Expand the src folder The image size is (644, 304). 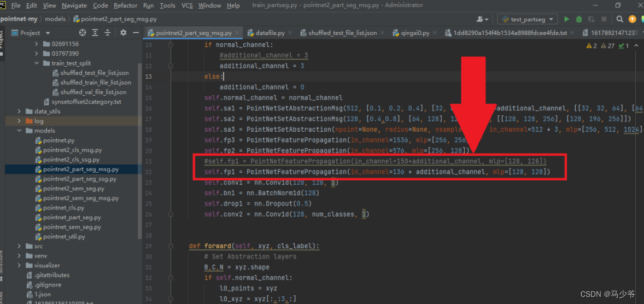click(19, 246)
